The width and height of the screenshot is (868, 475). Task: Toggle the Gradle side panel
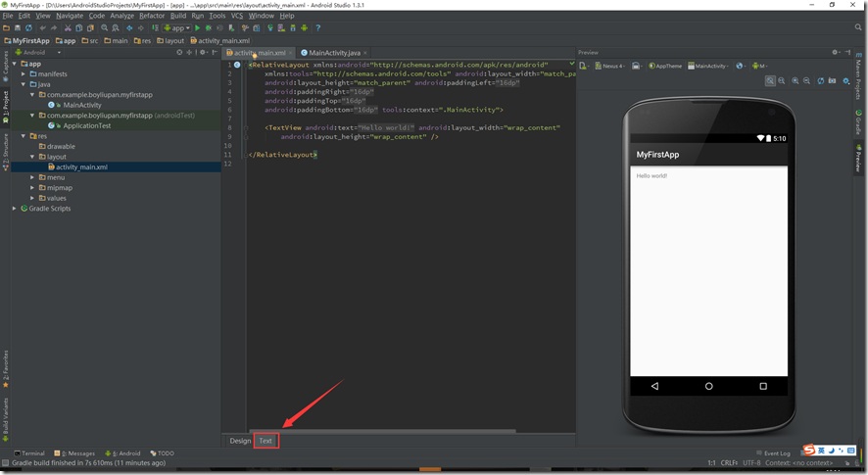point(859,123)
